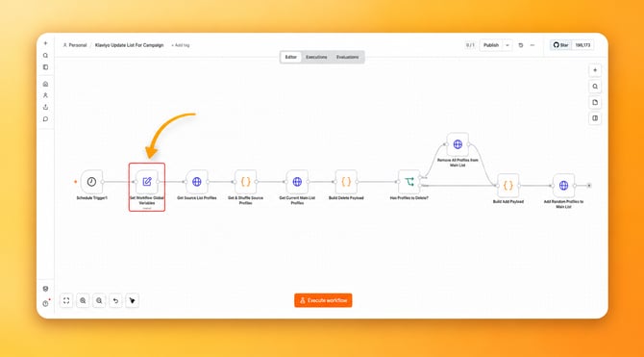Click the fit-to-view canvas icon

[66, 300]
